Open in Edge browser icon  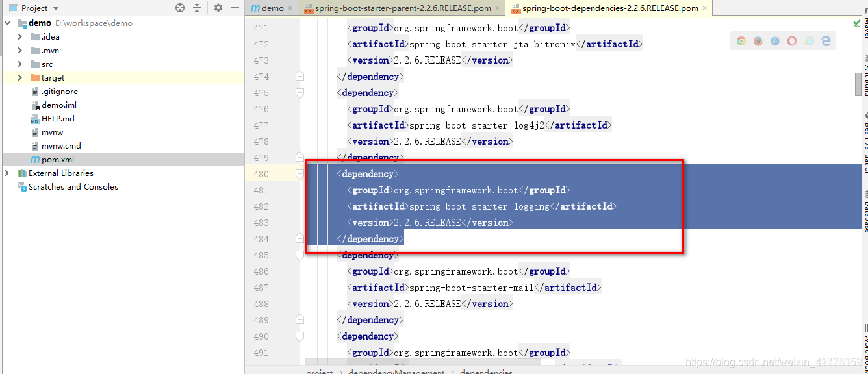[x=826, y=41]
